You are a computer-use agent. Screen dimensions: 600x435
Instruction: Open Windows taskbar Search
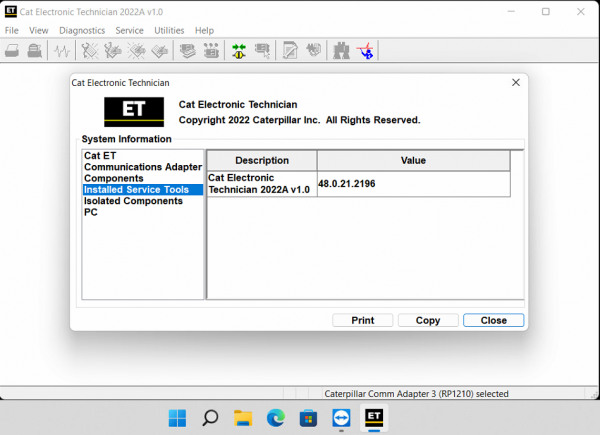click(x=210, y=418)
